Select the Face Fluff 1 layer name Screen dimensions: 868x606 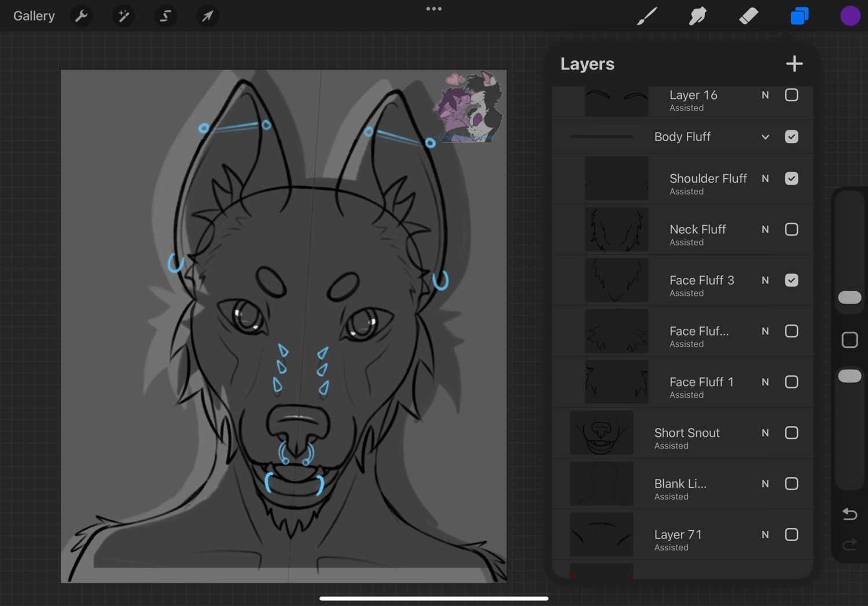[x=701, y=382]
